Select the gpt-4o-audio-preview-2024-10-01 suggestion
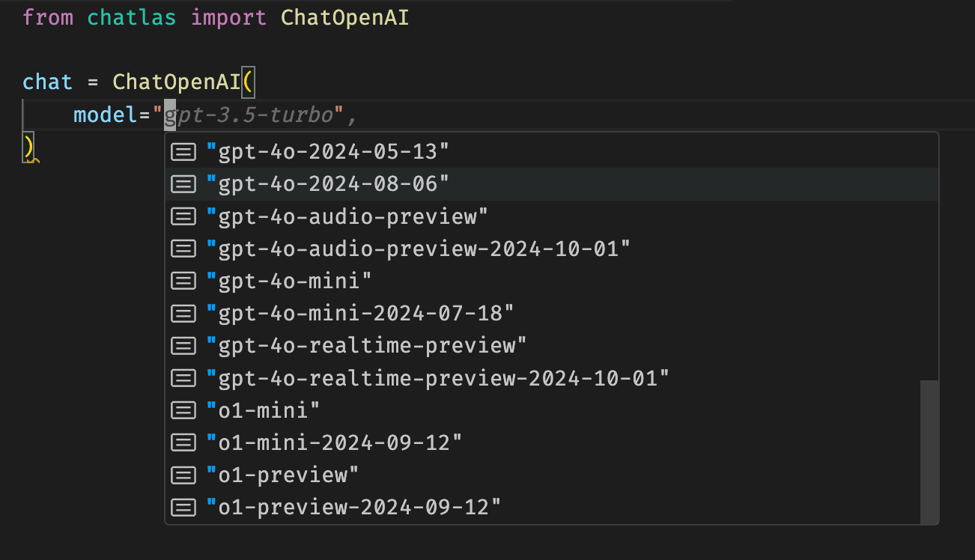This screenshot has width=975, height=560. (x=416, y=248)
